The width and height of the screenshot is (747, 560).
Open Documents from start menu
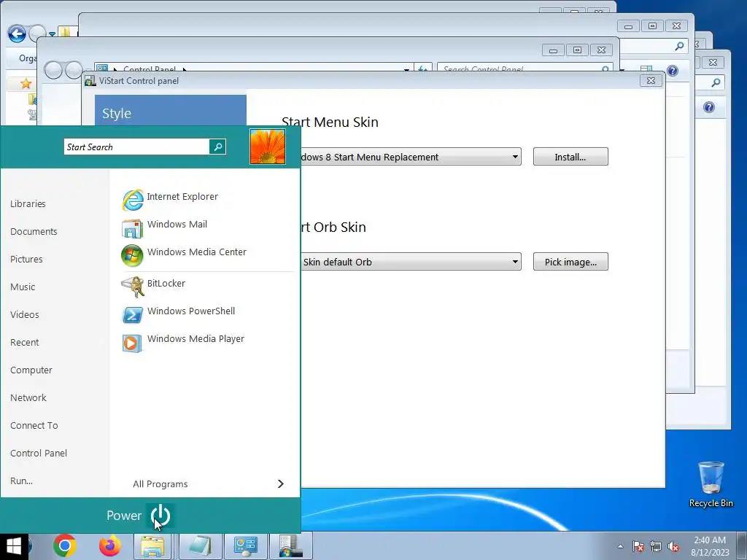point(34,231)
